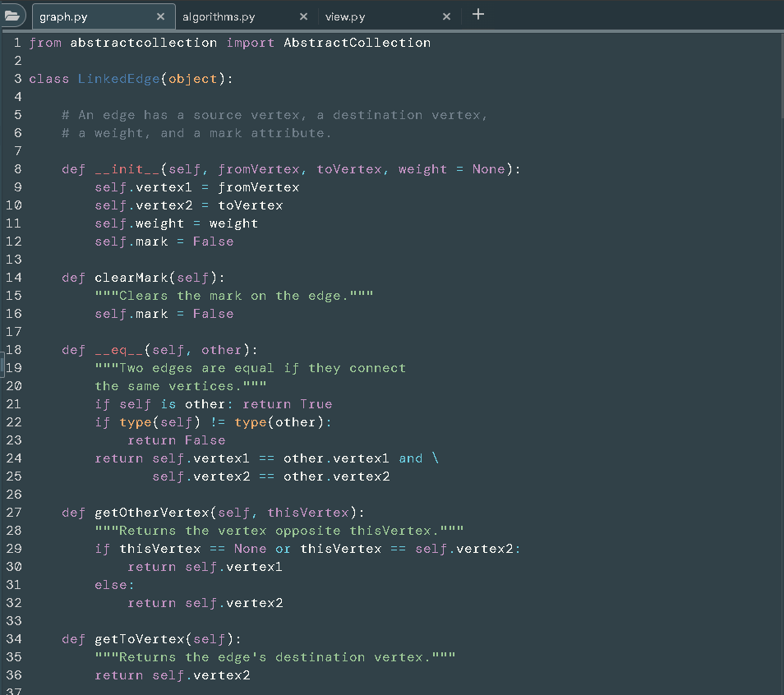The height and width of the screenshot is (695, 784).
Task: Close the algorithms.py tab
Action: (303, 16)
